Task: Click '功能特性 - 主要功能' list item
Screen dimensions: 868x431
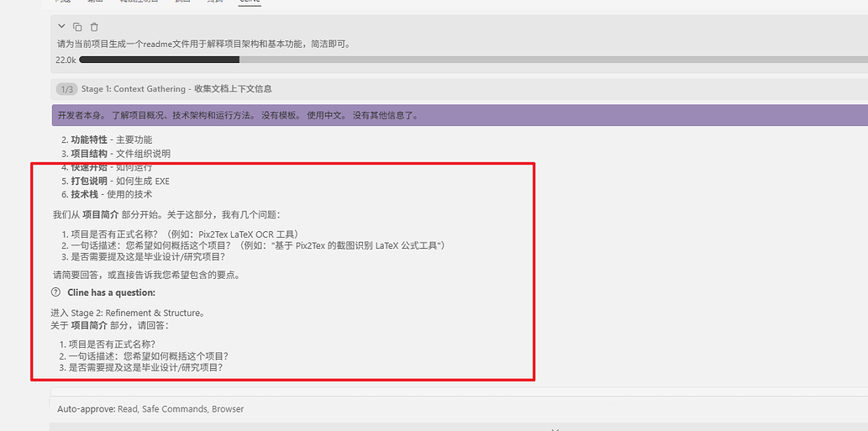Action: point(107,140)
